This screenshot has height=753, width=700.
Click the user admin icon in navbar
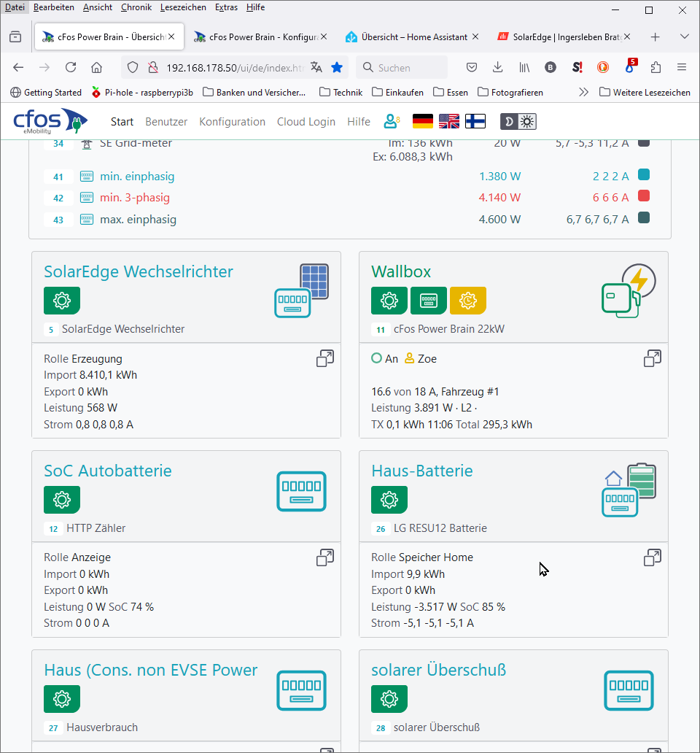392,122
